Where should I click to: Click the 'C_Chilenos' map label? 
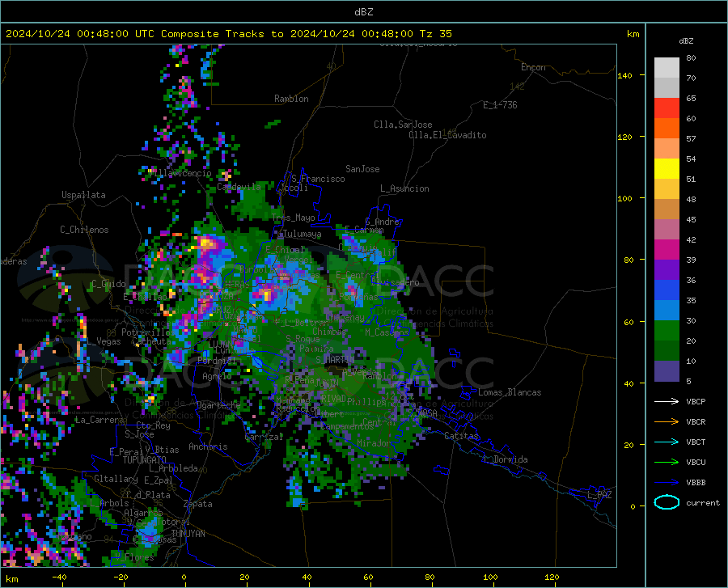(84, 230)
